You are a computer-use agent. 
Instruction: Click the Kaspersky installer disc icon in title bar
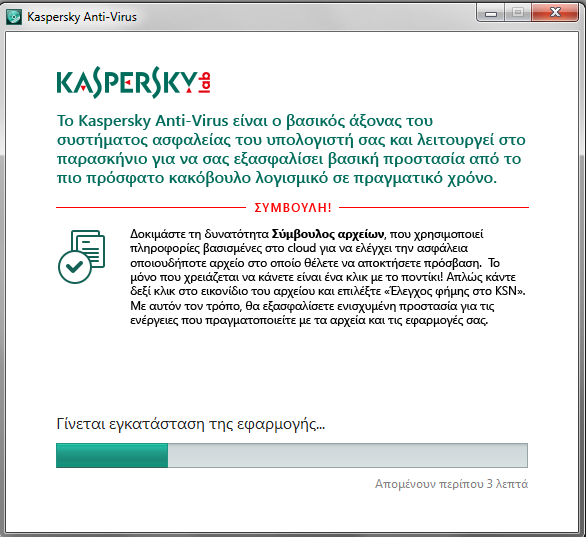[14, 17]
